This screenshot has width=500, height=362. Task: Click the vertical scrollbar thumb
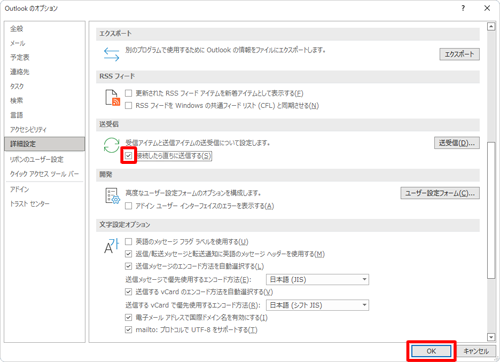491,210
